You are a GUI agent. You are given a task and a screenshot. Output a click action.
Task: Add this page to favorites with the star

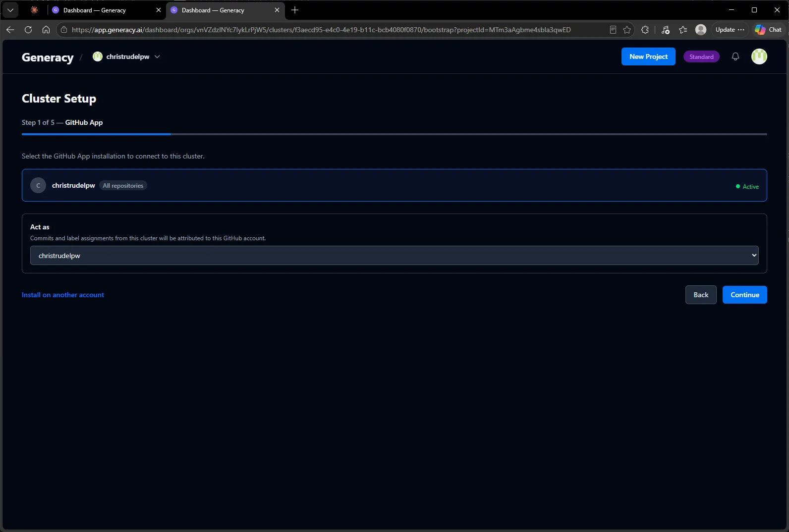[x=627, y=30]
